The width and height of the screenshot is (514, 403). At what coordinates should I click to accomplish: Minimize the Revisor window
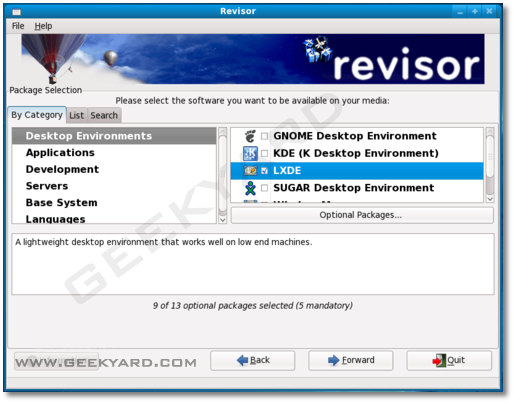(x=460, y=12)
